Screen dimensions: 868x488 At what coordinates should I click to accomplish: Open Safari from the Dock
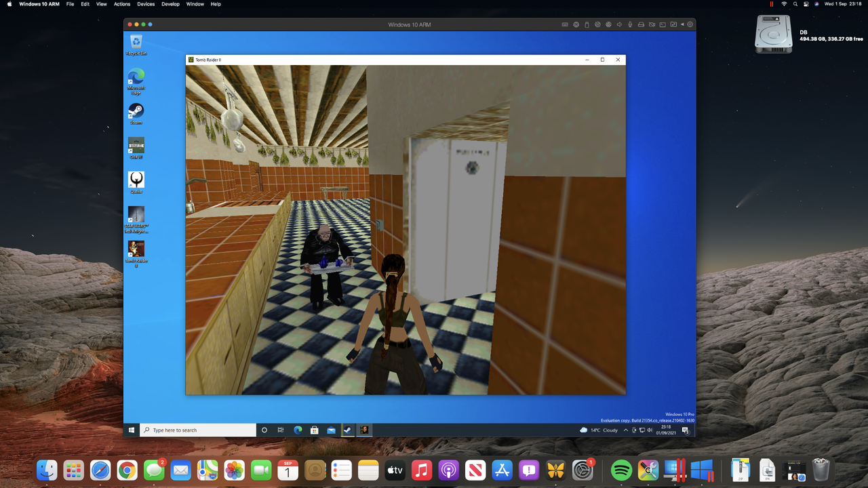point(100,470)
